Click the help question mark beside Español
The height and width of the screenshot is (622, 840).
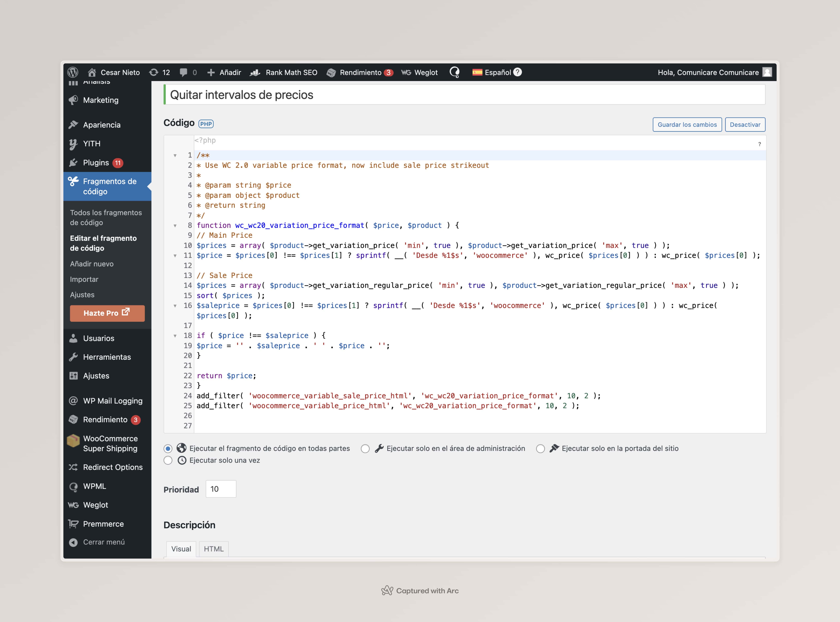click(517, 72)
